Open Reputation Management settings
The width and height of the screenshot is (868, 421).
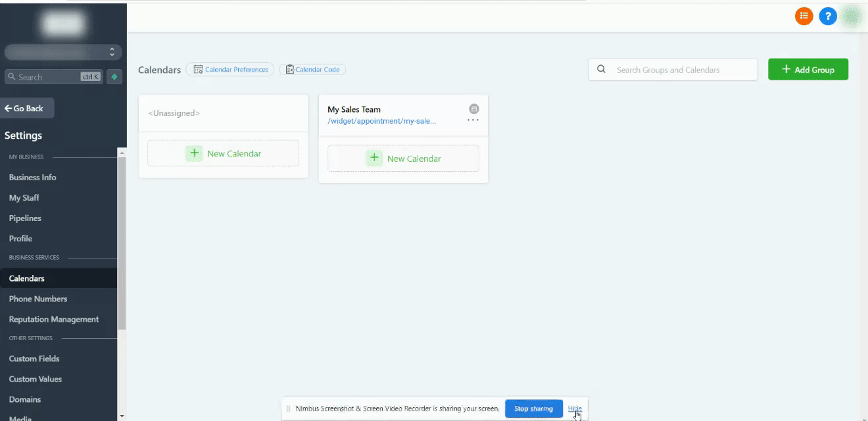(54, 320)
